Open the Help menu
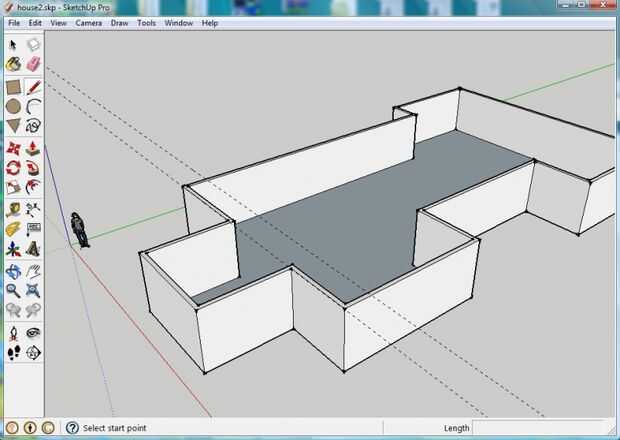620x440 pixels. point(210,23)
